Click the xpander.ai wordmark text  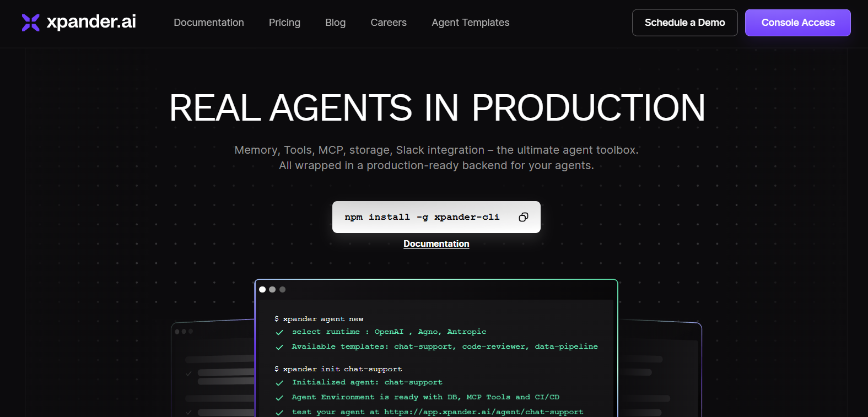pos(91,22)
